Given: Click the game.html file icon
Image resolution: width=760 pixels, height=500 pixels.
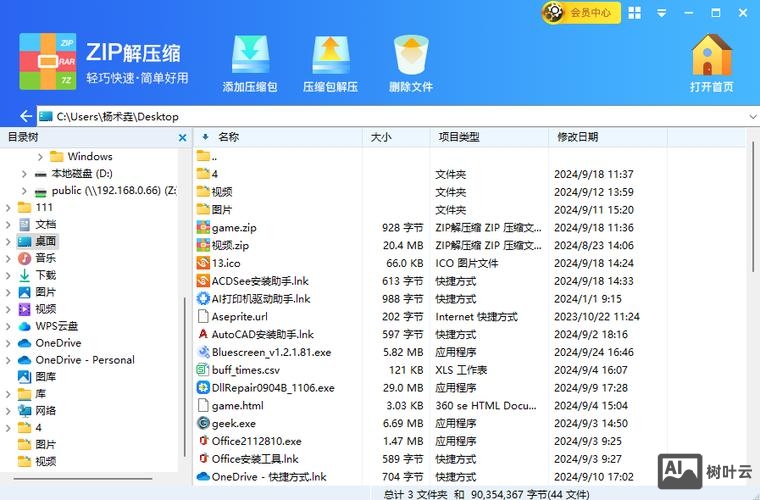Looking at the screenshot, I should (203, 406).
